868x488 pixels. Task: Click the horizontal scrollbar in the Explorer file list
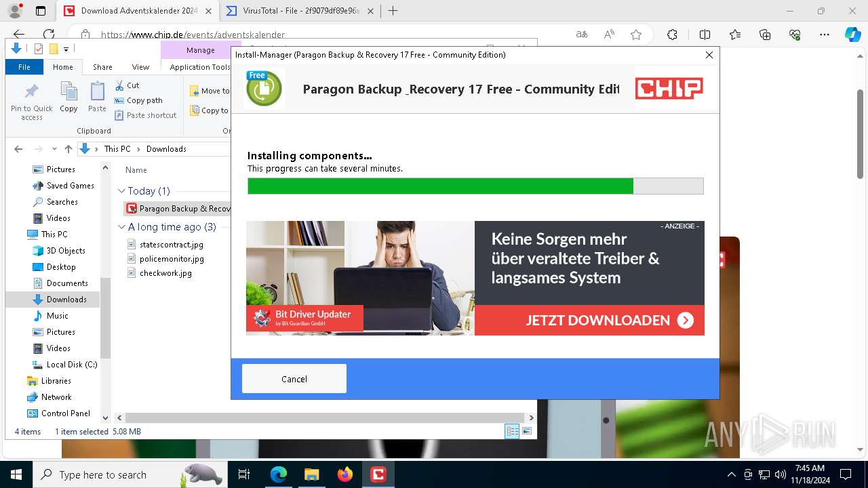pyautogui.click(x=324, y=418)
